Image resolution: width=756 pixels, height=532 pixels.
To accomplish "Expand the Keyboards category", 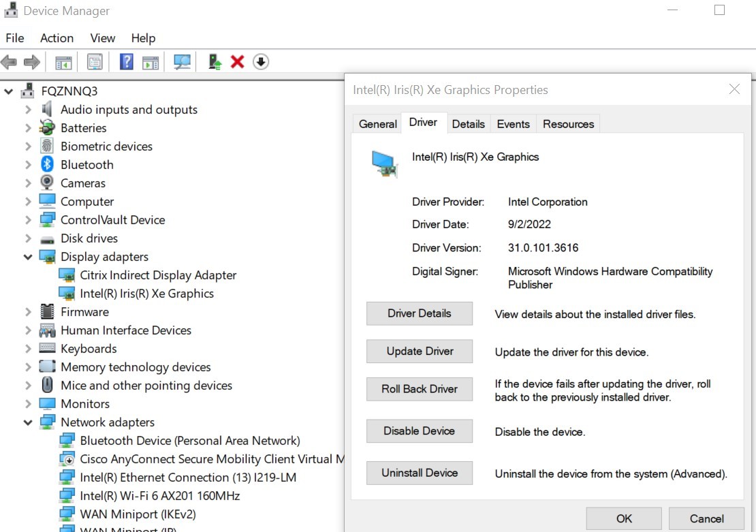I will point(28,349).
